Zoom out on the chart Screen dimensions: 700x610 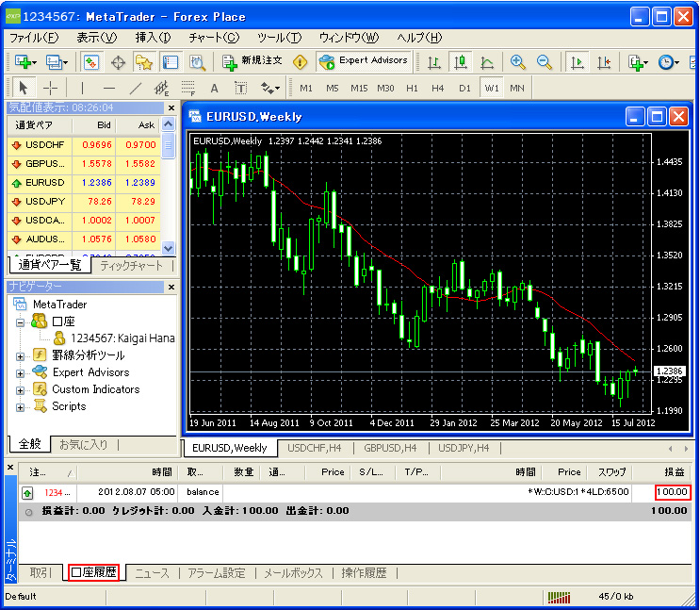tap(544, 62)
